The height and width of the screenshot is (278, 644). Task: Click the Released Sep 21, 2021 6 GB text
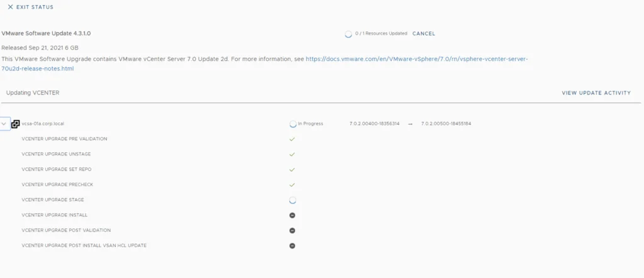[x=40, y=48]
